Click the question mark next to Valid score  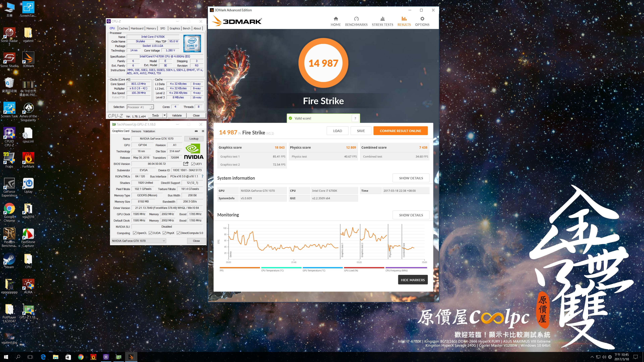pos(355,118)
